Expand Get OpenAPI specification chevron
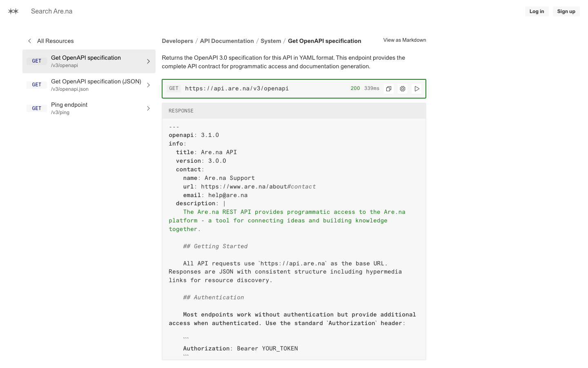 (148, 61)
